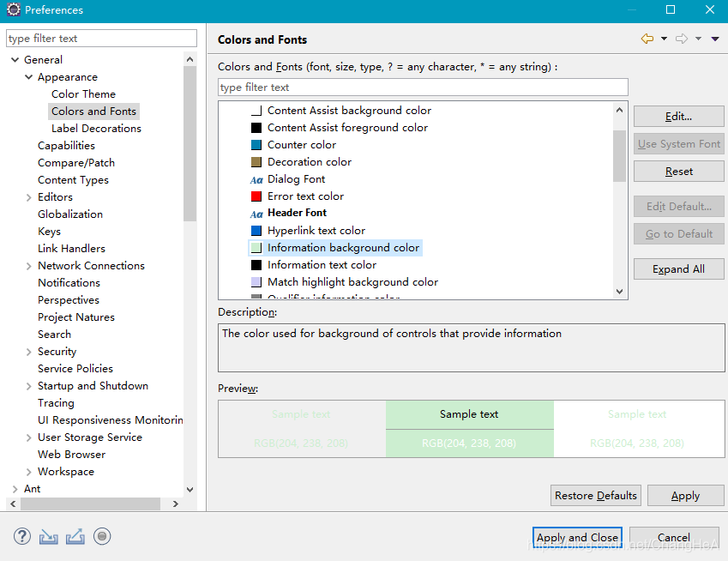This screenshot has height=561, width=728.
Task: Click the oomph preference recorder icon
Action: [102, 536]
